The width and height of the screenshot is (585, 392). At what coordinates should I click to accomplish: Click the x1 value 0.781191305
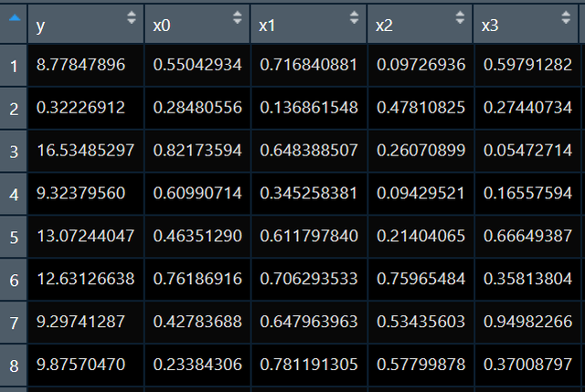309,366
